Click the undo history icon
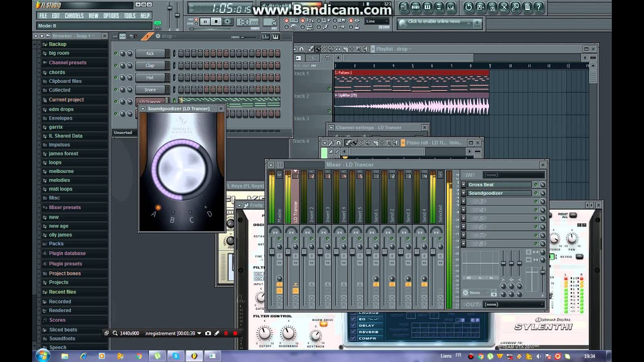 [468, 7]
